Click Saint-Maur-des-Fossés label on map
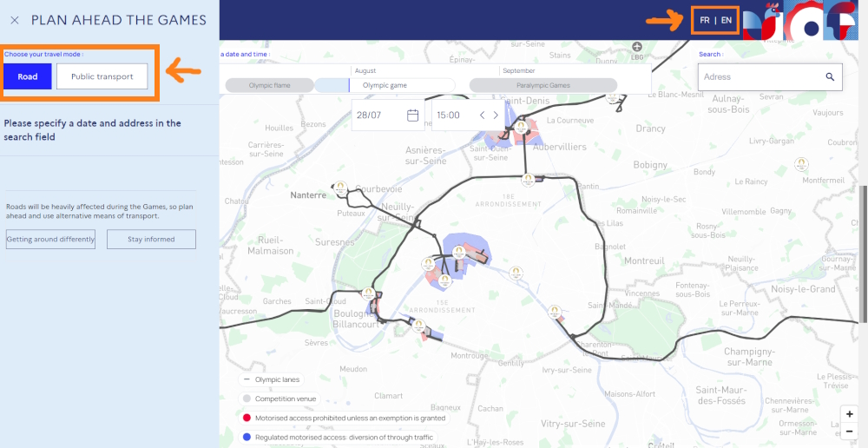 [720, 394]
